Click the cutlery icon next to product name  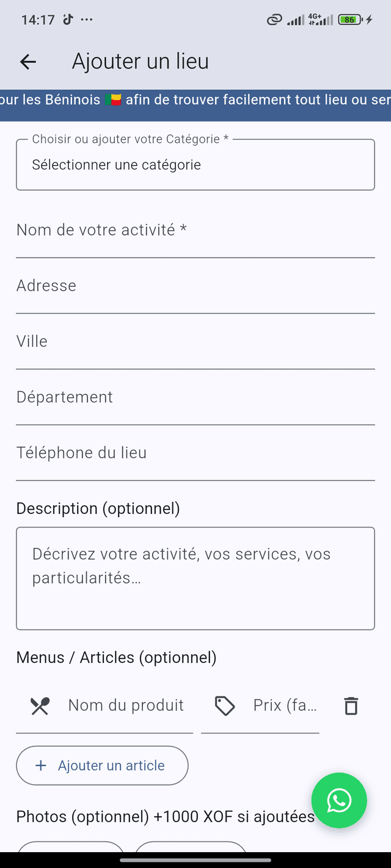(x=38, y=705)
